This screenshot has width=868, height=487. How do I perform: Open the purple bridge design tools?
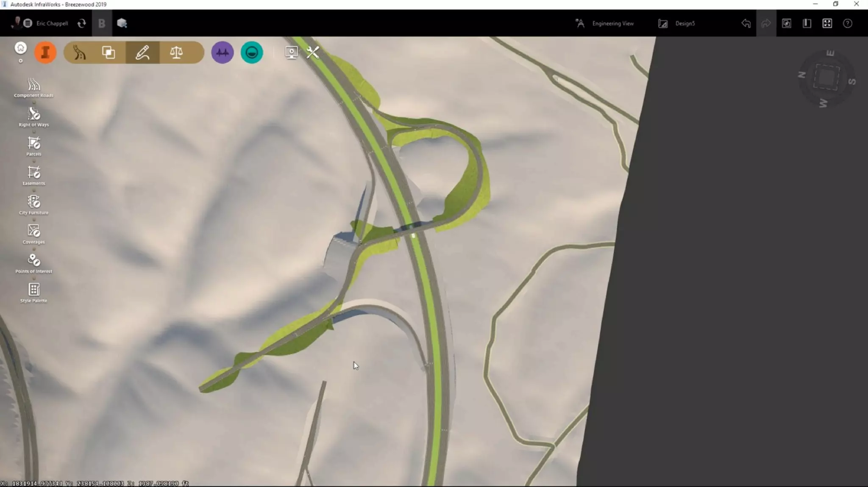[x=222, y=53]
